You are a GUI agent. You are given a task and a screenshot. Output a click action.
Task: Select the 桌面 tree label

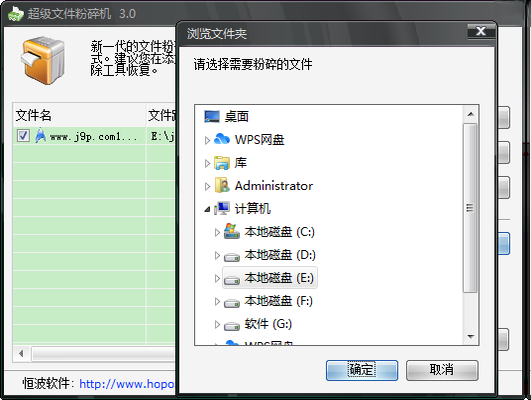point(237,117)
